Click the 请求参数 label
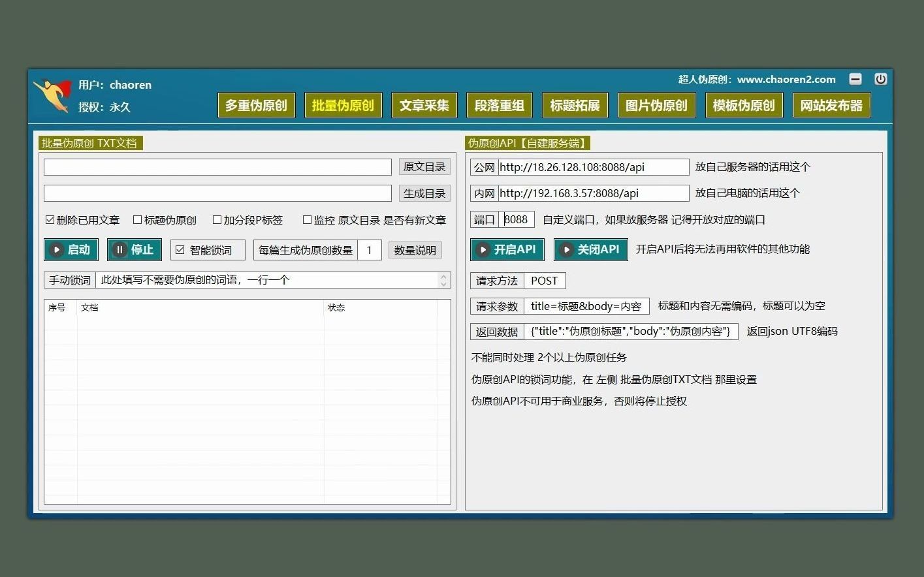Viewport: 924px width, 577px height. point(497,306)
